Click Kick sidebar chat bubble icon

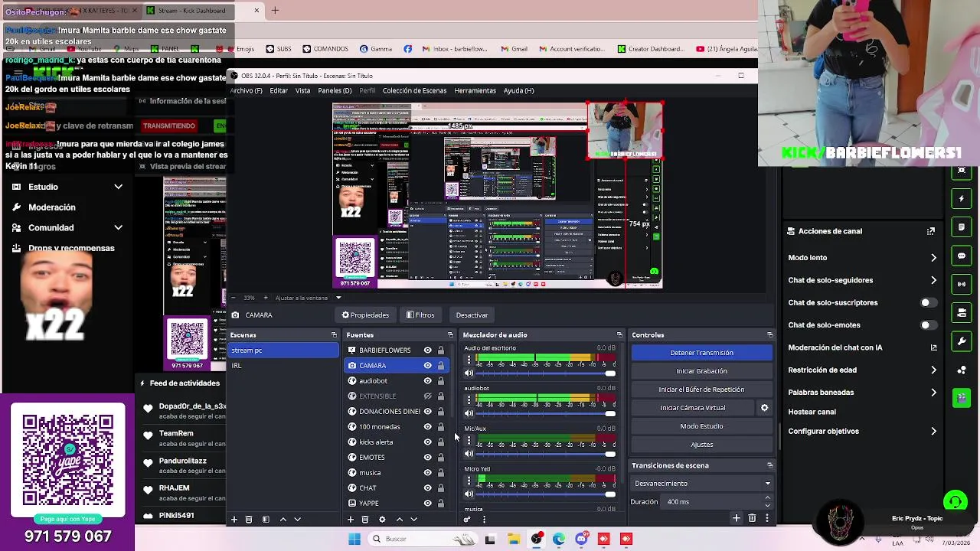click(962, 256)
